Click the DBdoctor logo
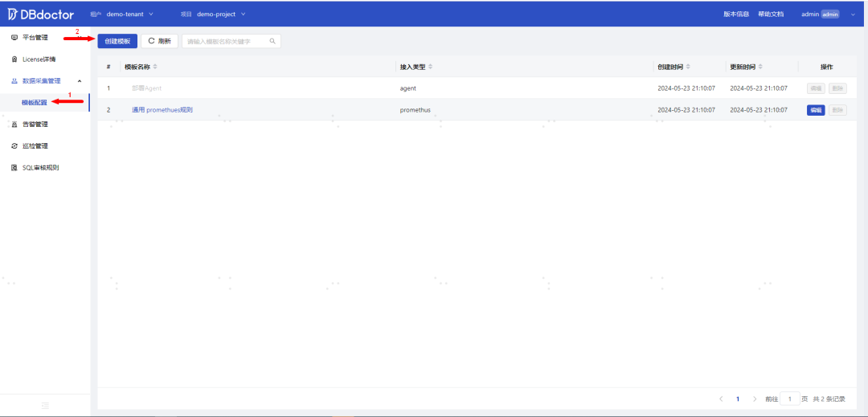 41,14
